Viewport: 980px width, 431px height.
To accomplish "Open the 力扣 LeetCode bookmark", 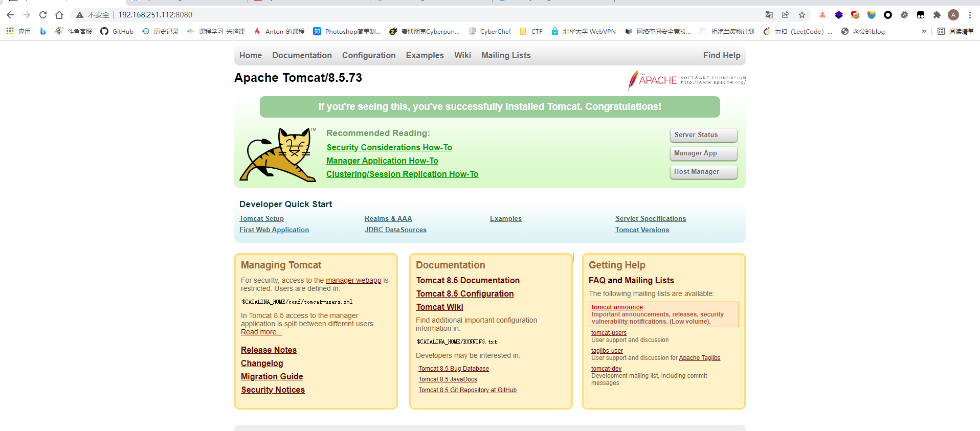I will tap(797, 31).
